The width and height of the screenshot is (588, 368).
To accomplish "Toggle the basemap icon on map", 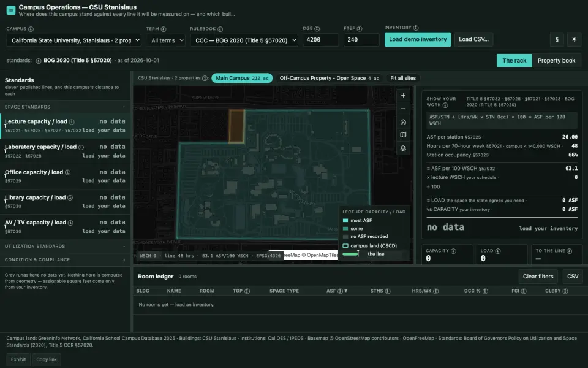I will pyautogui.click(x=403, y=135).
